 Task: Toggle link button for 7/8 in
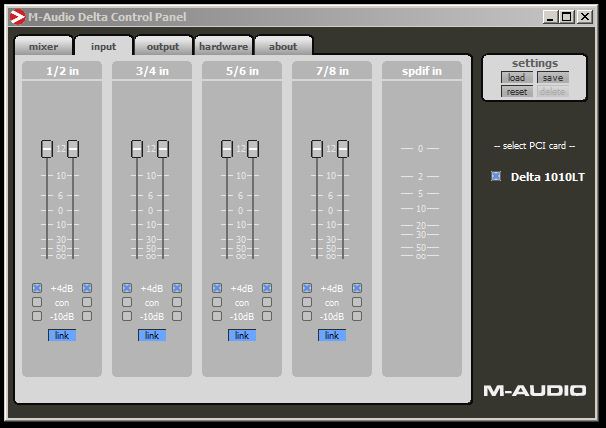[332, 335]
